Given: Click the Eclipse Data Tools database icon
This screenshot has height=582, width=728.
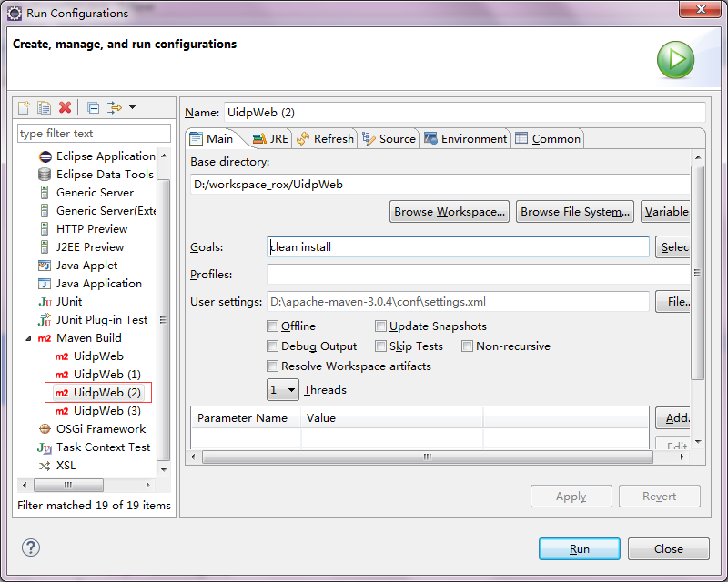Looking at the screenshot, I should [x=45, y=175].
